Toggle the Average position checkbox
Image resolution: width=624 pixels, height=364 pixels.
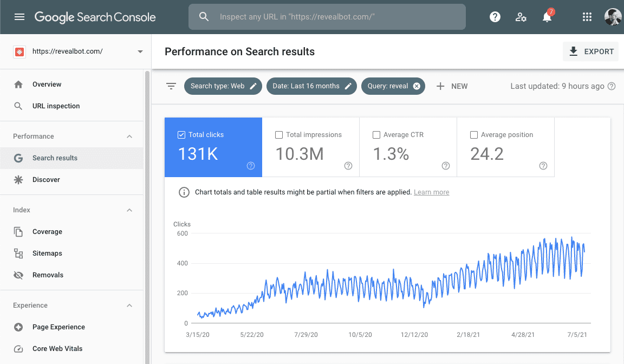coord(474,135)
